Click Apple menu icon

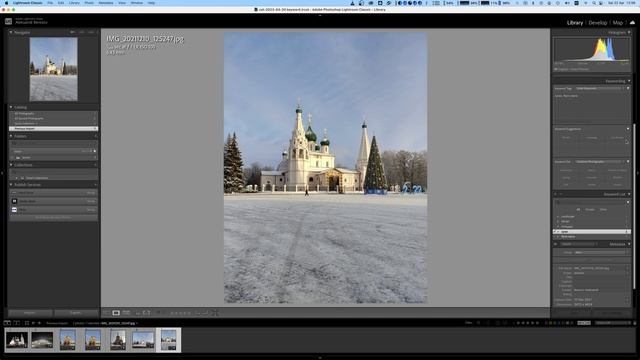6,3
